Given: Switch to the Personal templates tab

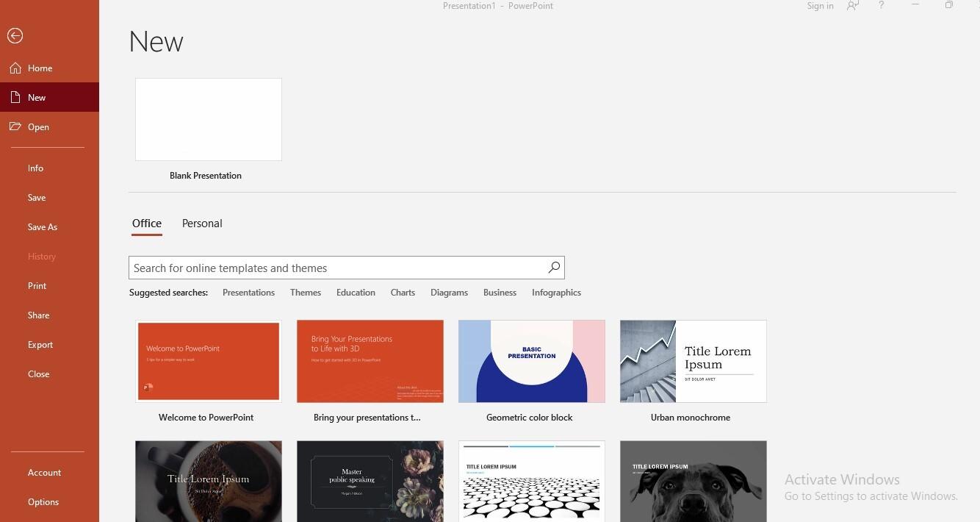Looking at the screenshot, I should click(202, 224).
